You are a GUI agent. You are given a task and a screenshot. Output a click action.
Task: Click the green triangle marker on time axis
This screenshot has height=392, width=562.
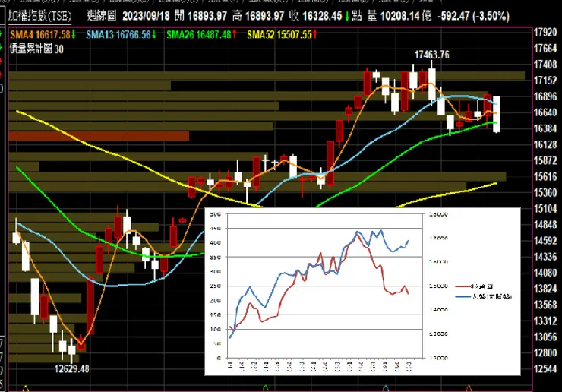coord(266,388)
